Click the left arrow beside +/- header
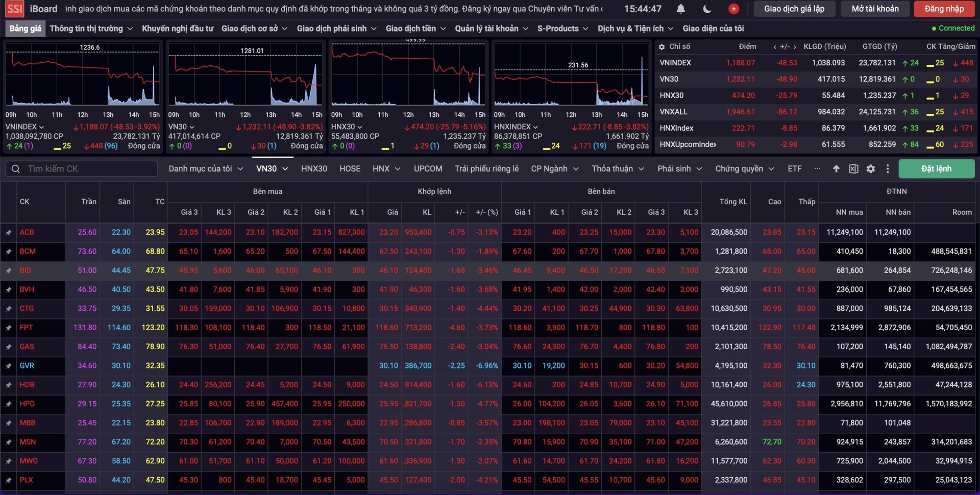 775,47
